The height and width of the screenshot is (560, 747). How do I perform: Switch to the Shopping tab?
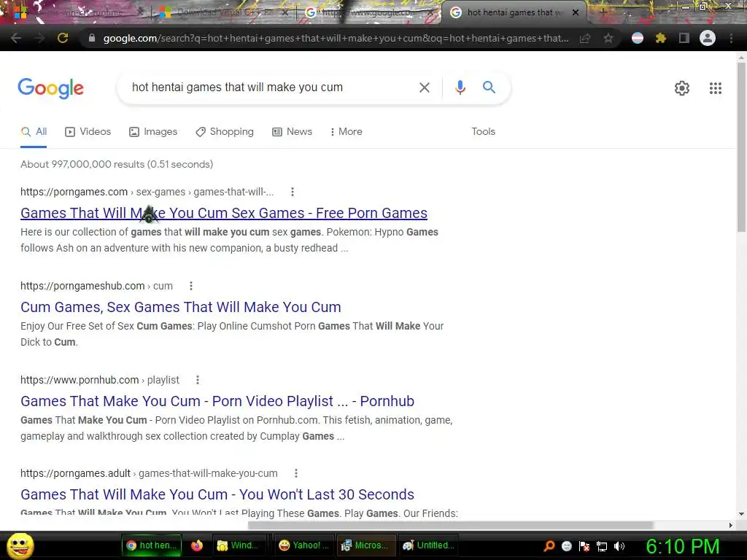coord(225,132)
